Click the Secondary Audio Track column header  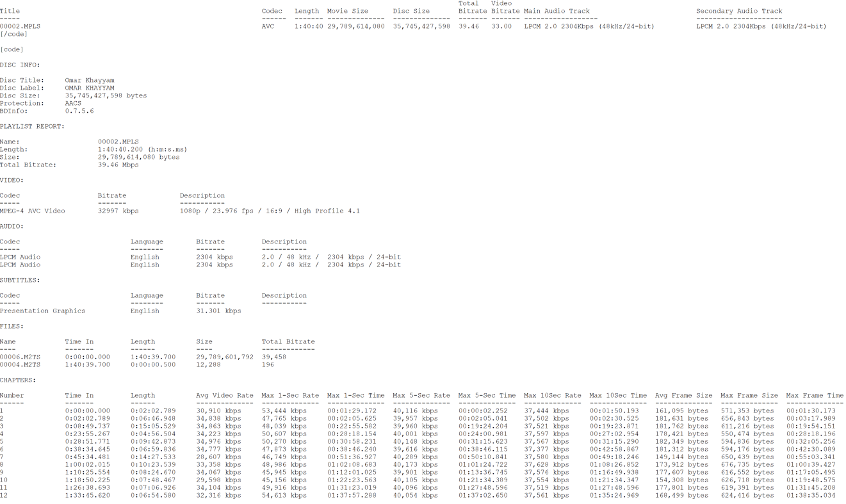coord(739,11)
